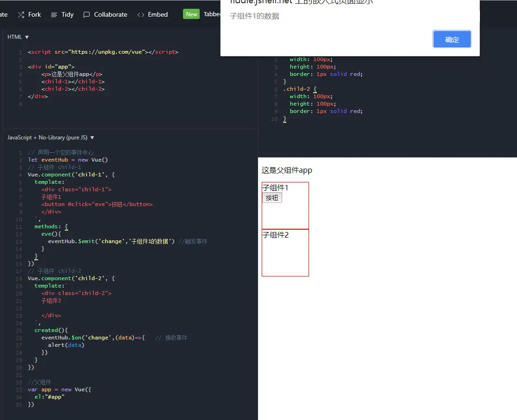Click the Collaborate chat bubble icon

tap(86, 14)
